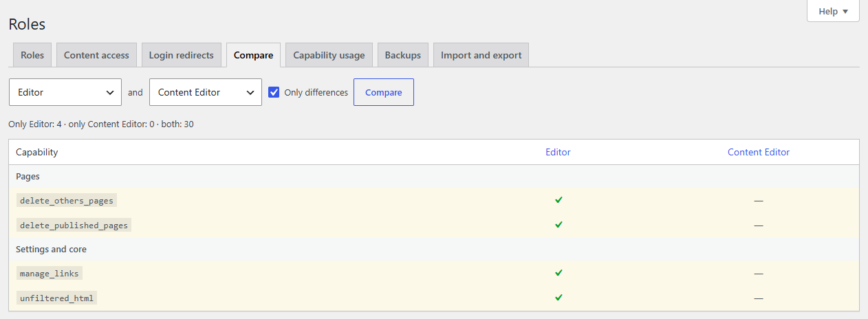Click the green checkmark for manage_links
The height and width of the screenshot is (319, 868).
(x=558, y=273)
